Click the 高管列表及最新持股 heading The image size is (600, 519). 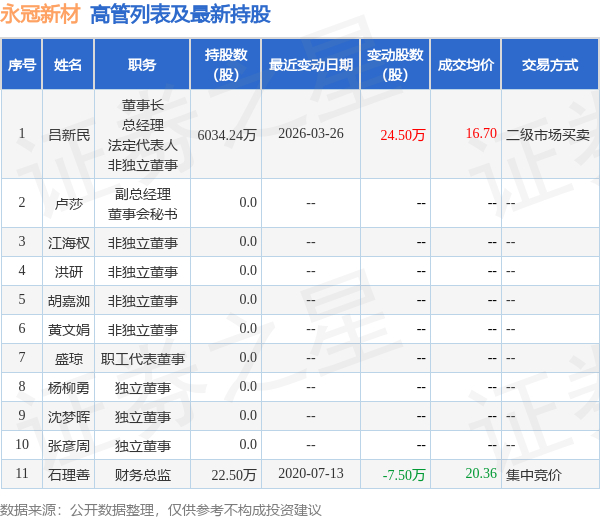[x=180, y=15]
